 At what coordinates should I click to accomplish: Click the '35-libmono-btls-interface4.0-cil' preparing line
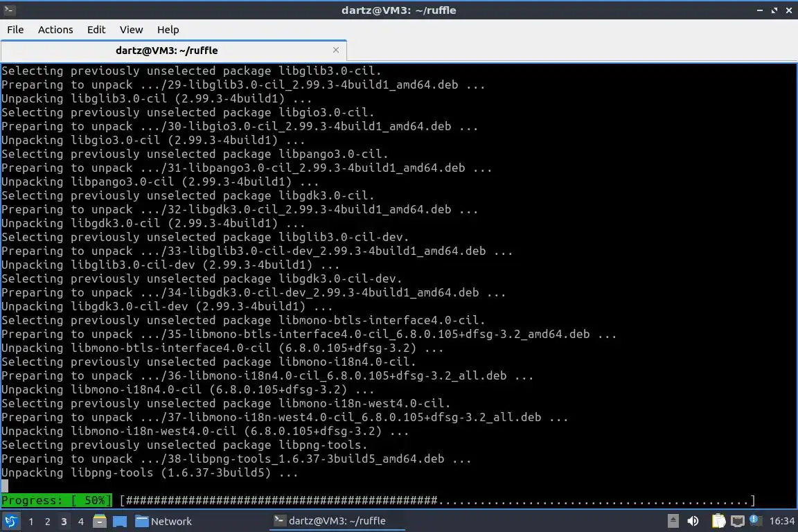[x=309, y=335]
